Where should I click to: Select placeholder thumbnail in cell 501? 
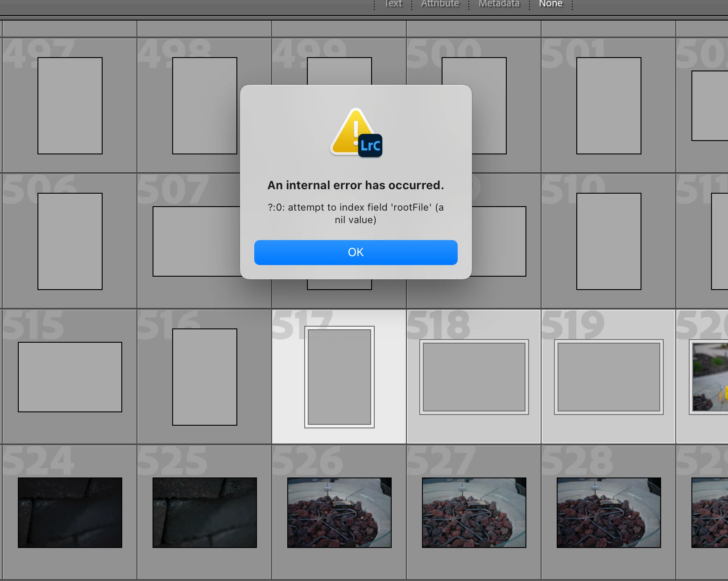pos(609,106)
